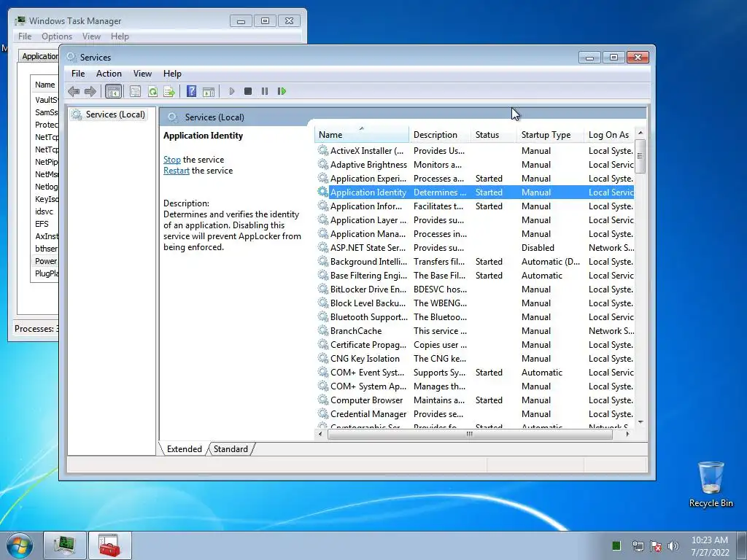Image resolution: width=747 pixels, height=560 pixels.
Task: Select the Application Identity service row
Action: tap(475, 192)
